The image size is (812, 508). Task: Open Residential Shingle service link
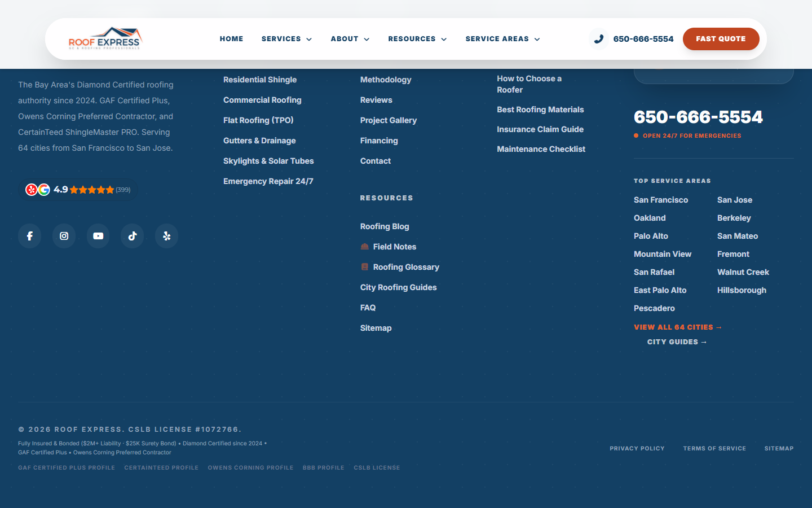tap(260, 80)
